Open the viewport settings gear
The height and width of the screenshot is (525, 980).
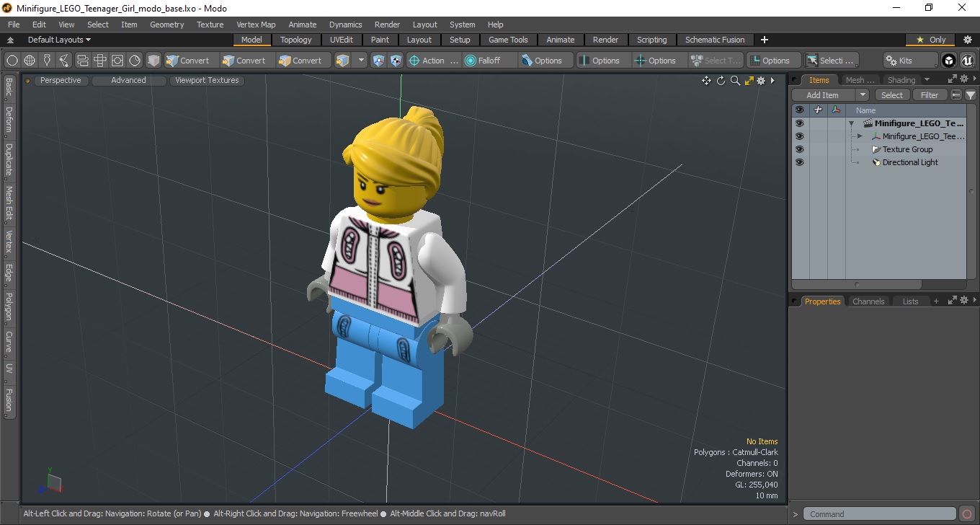pyautogui.click(x=761, y=81)
